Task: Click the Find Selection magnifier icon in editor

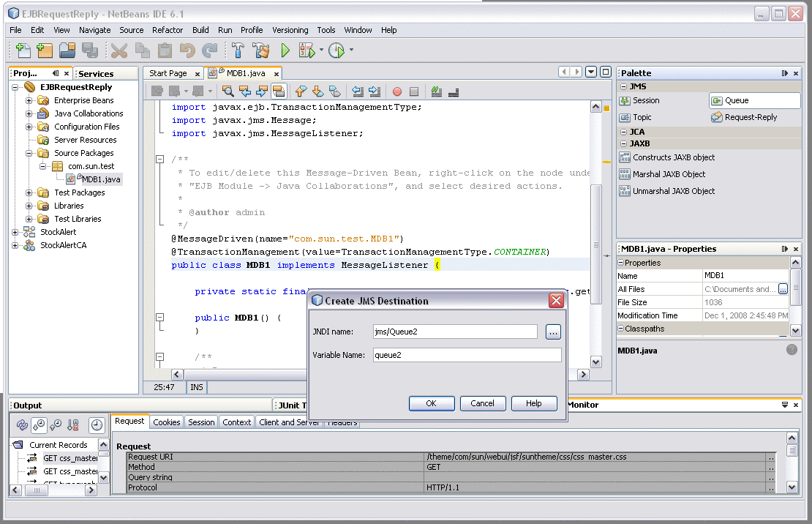Action: point(228,91)
